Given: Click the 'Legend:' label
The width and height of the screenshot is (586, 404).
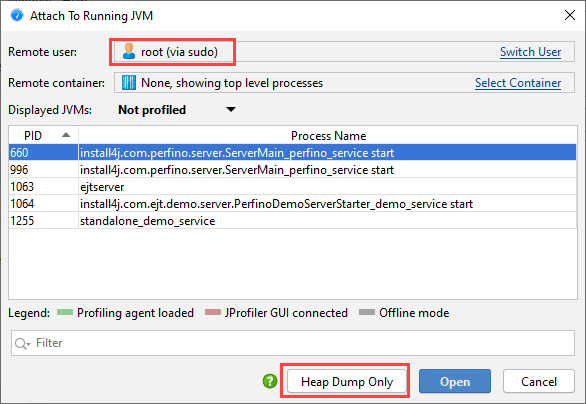Looking at the screenshot, I should click(29, 312).
